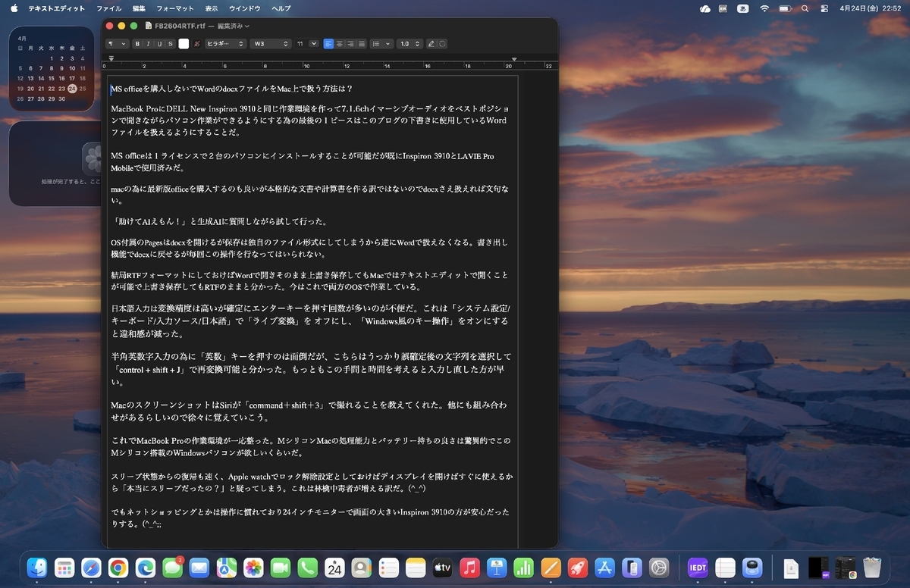
Task: Open System Settings from the Dock
Action: point(659,568)
